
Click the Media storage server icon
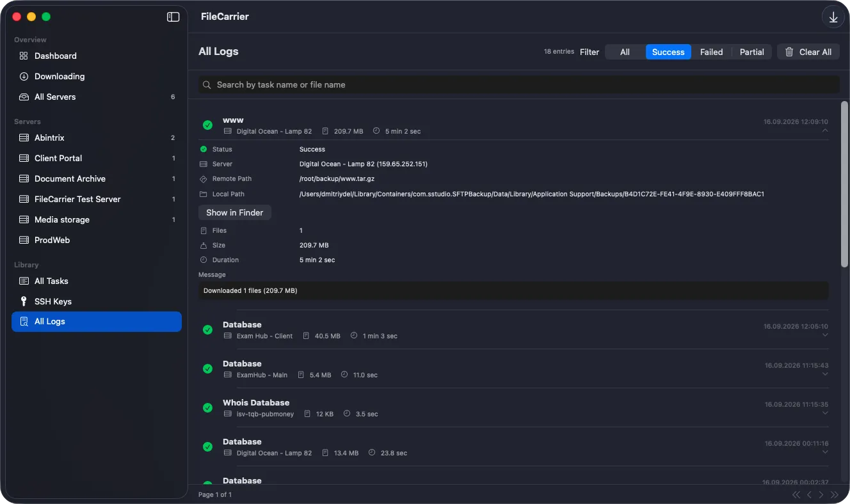point(24,219)
